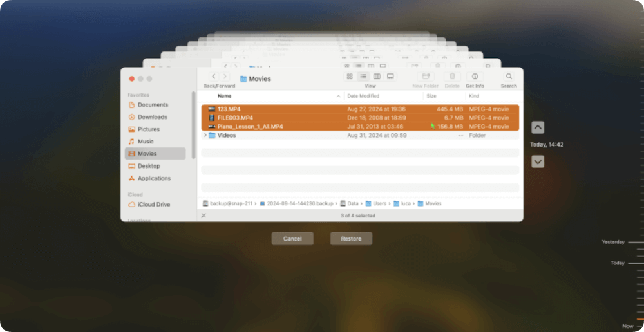Click the red close window button
The height and width of the screenshot is (332, 644).
coord(131,78)
